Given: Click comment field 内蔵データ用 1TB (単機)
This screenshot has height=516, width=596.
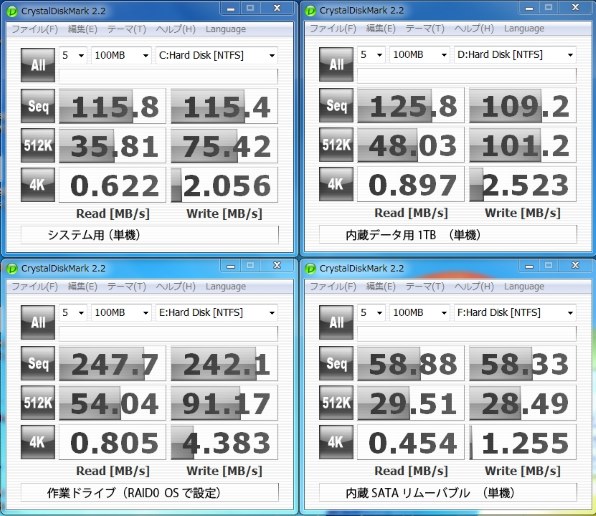Looking at the screenshot, I should coord(448,235).
